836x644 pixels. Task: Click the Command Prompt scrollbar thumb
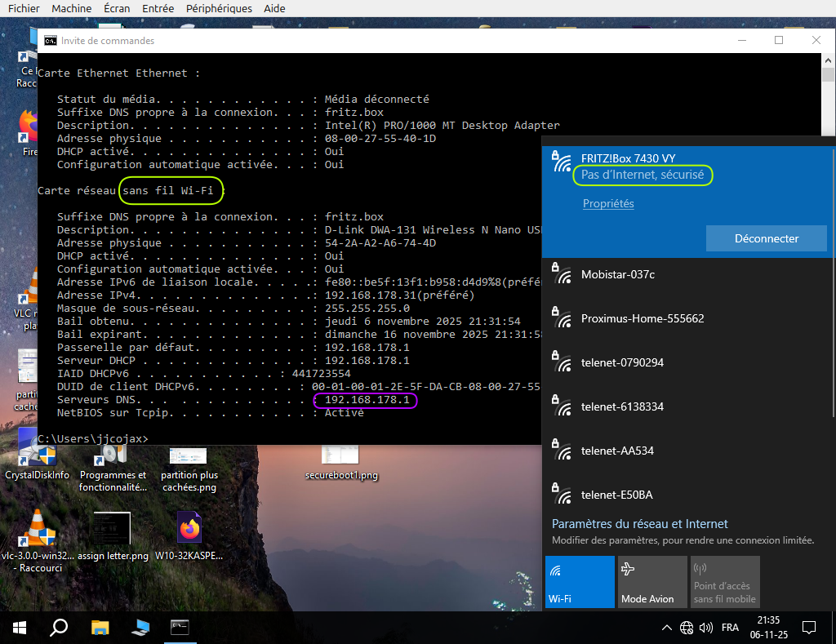(x=828, y=74)
